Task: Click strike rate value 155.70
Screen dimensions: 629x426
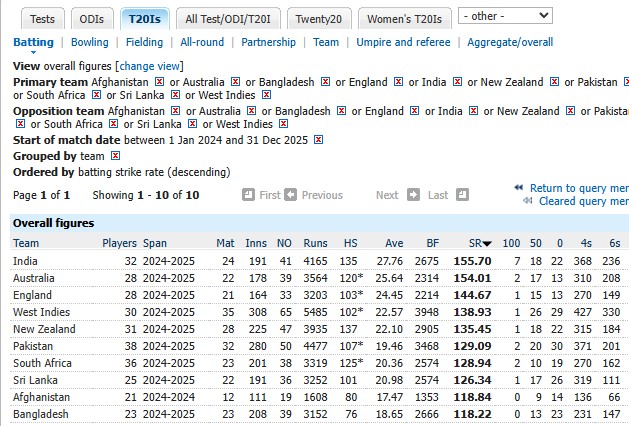Action: point(473,261)
